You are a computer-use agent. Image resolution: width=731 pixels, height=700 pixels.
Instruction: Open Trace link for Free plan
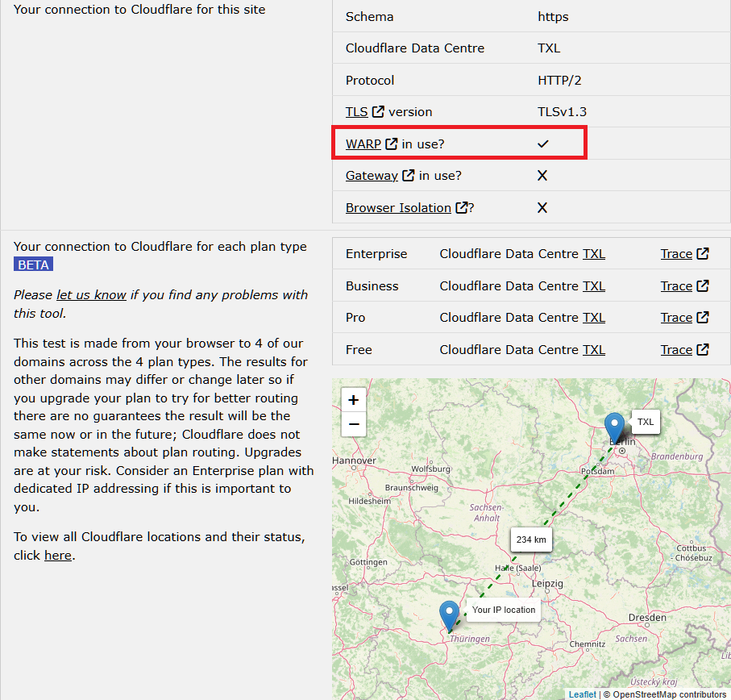point(676,350)
